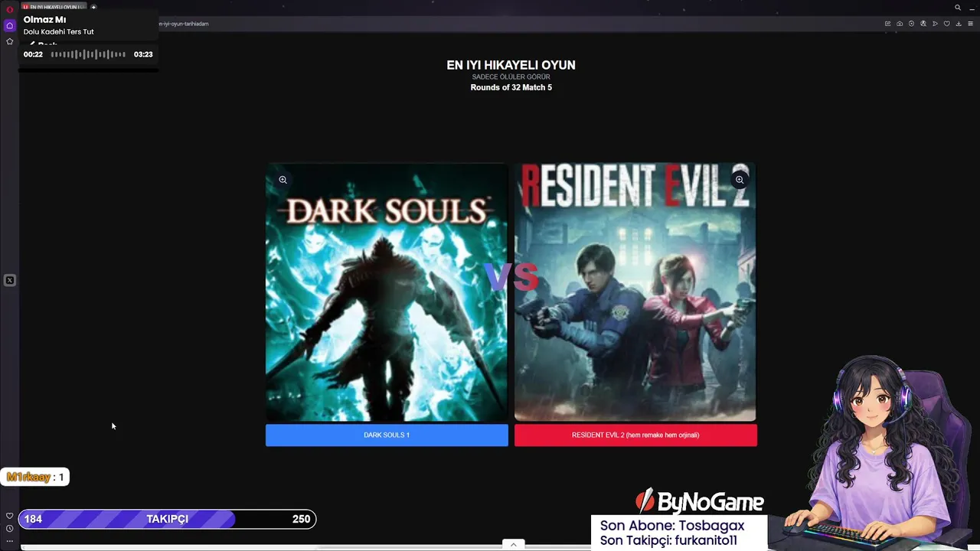Click the Rounds of 32 Match 5 text

point(511,87)
